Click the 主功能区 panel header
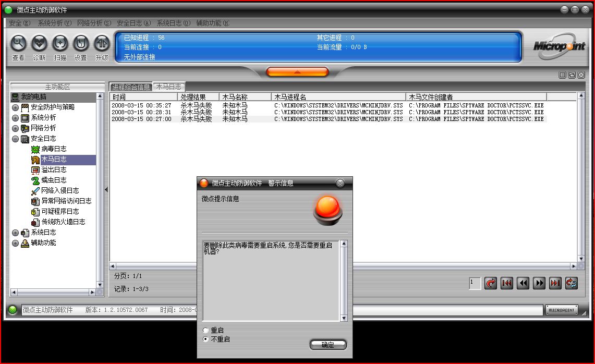Viewport: 595px width, 364px height. pos(57,87)
